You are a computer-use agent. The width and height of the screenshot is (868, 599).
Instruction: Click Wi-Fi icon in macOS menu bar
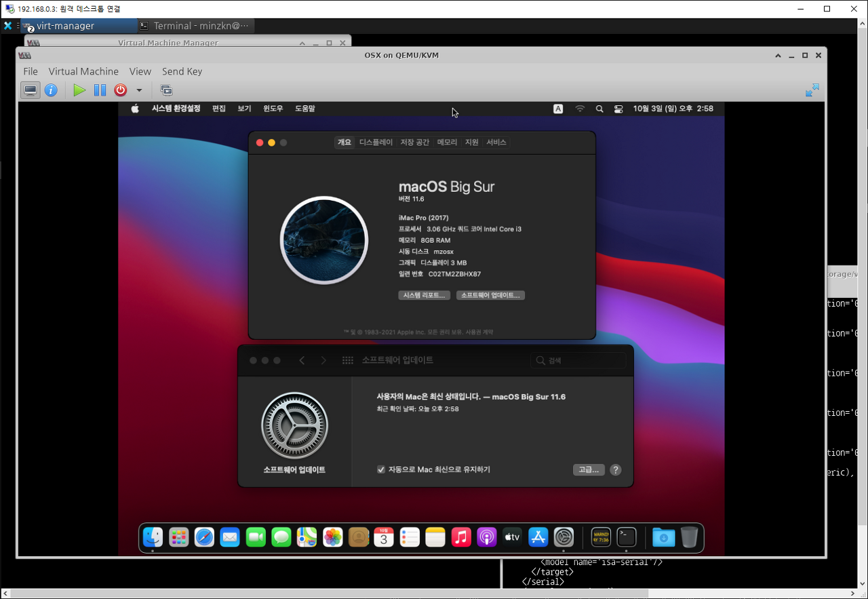pos(580,109)
